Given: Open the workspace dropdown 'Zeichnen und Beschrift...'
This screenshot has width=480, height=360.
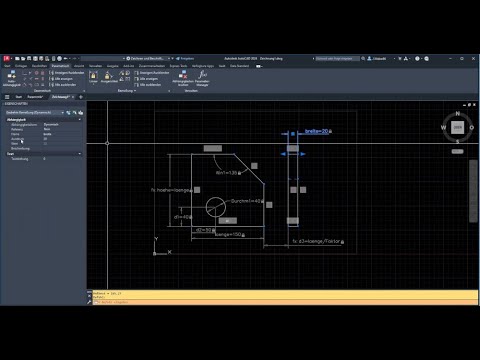Looking at the screenshot, I should [148, 58].
